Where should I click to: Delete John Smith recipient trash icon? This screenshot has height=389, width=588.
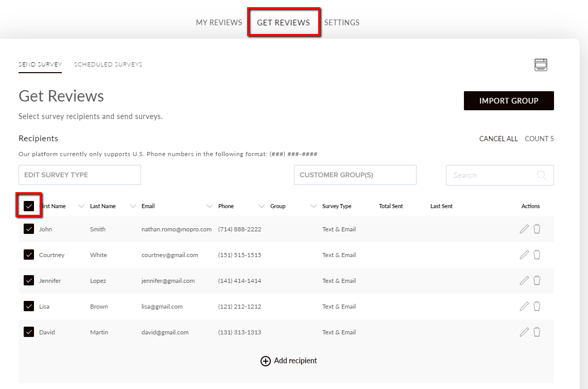point(537,229)
